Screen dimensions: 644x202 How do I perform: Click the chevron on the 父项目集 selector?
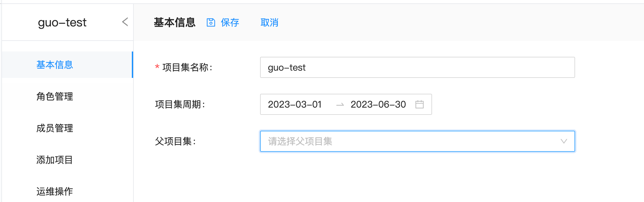coord(564,141)
